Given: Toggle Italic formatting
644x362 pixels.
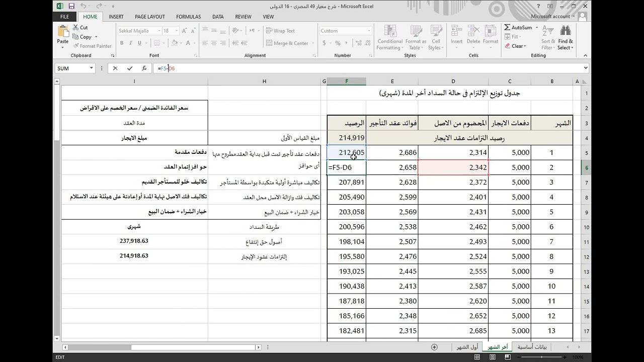Looking at the screenshot, I should (130, 43).
